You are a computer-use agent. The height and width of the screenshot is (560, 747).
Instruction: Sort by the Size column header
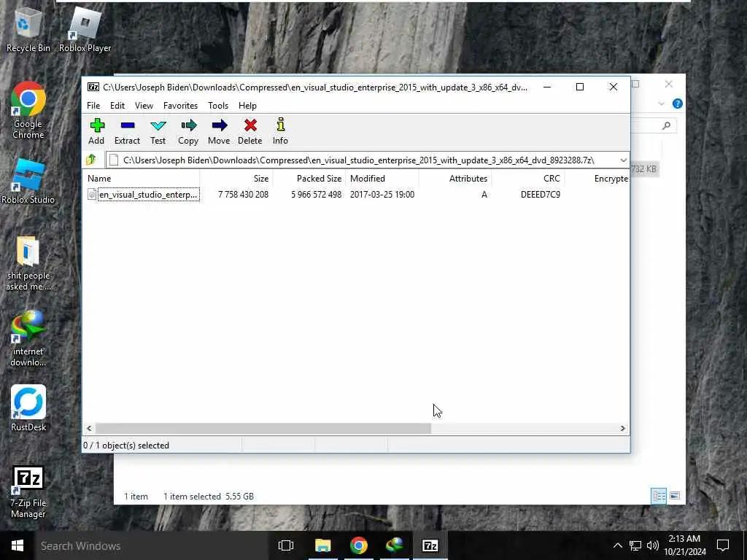pyautogui.click(x=236, y=179)
